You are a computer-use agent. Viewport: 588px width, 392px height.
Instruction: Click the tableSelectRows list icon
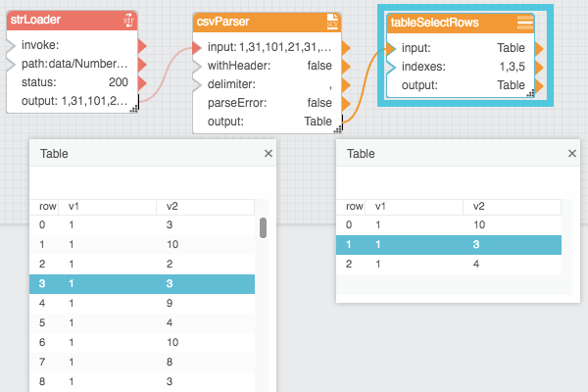coord(525,23)
